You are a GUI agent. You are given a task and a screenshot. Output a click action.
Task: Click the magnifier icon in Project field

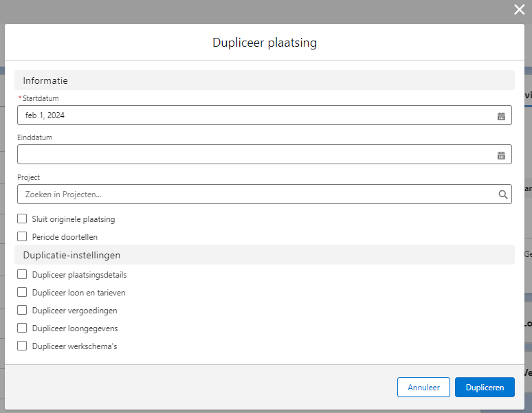[503, 194]
